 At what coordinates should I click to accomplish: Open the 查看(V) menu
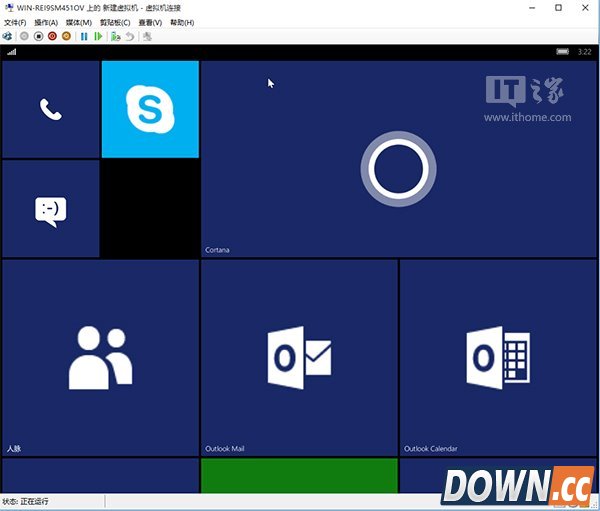[151, 22]
